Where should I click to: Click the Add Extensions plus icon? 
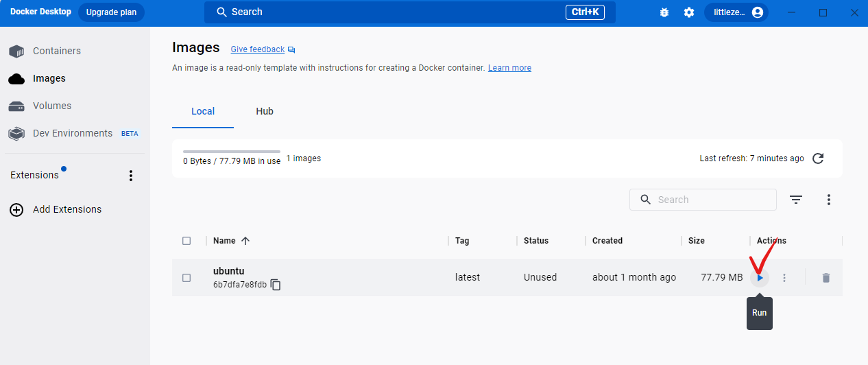pyautogui.click(x=16, y=210)
